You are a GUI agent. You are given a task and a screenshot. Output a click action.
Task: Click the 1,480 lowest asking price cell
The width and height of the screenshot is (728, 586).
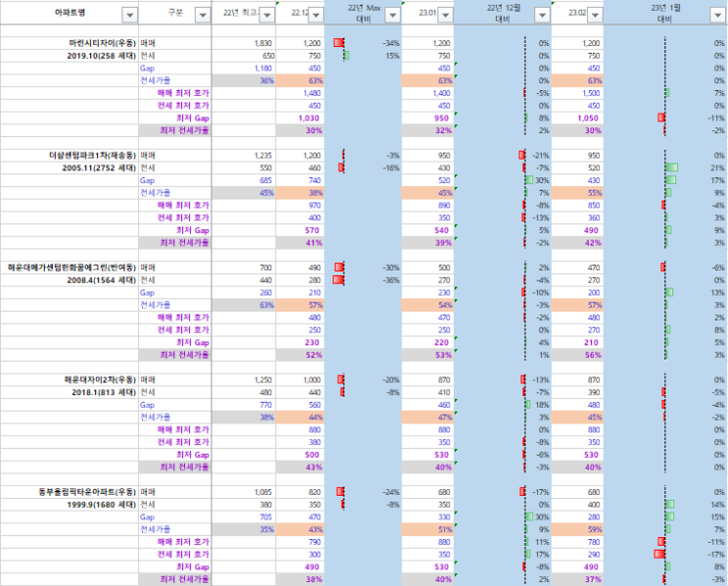(x=301, y=93)
